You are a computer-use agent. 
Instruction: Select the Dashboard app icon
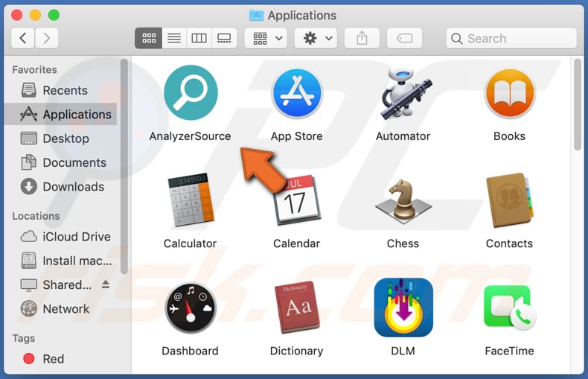191,308
